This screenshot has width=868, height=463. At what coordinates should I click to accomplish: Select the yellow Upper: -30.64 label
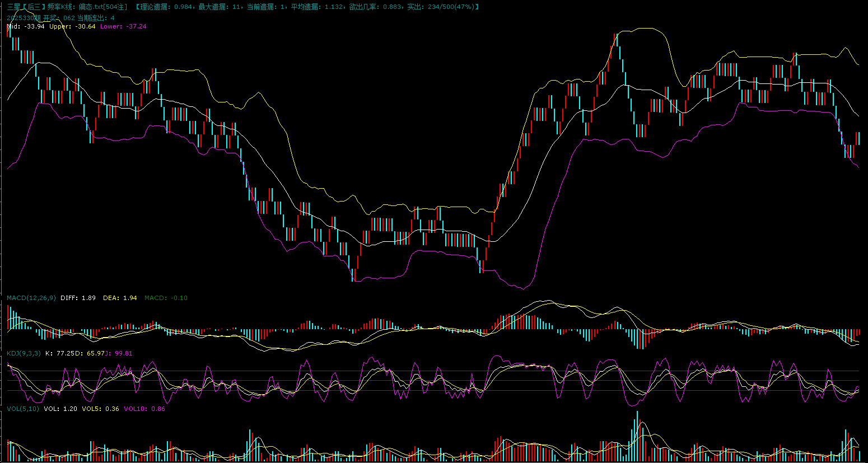72,26
